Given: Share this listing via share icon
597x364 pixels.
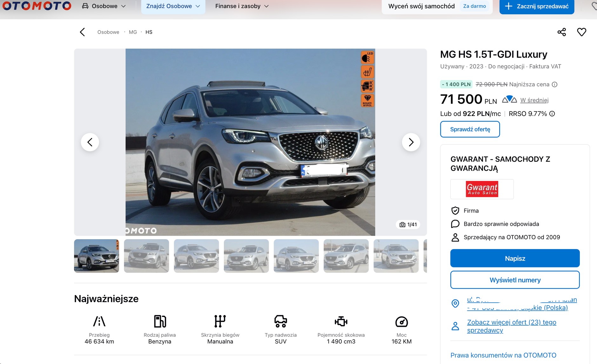Looking at the screenshot, I should 561,32.
